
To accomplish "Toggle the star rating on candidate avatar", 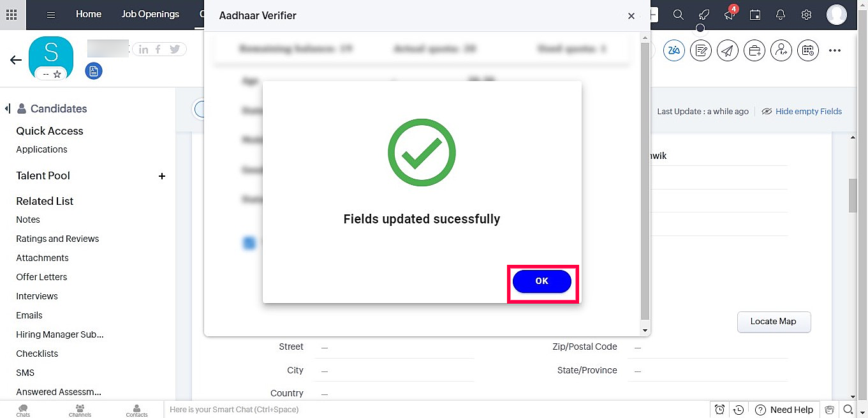I will (57, 75).
